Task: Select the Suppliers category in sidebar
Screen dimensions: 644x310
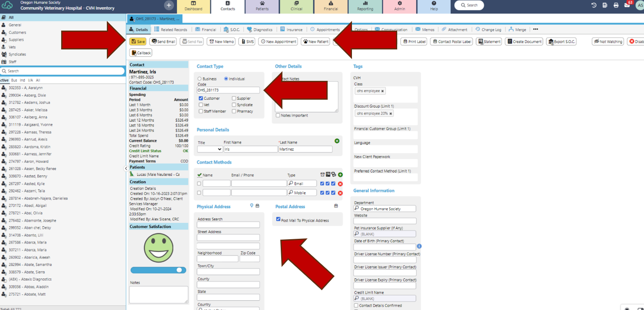Action: pyautogui.click(x=16, y=40)
